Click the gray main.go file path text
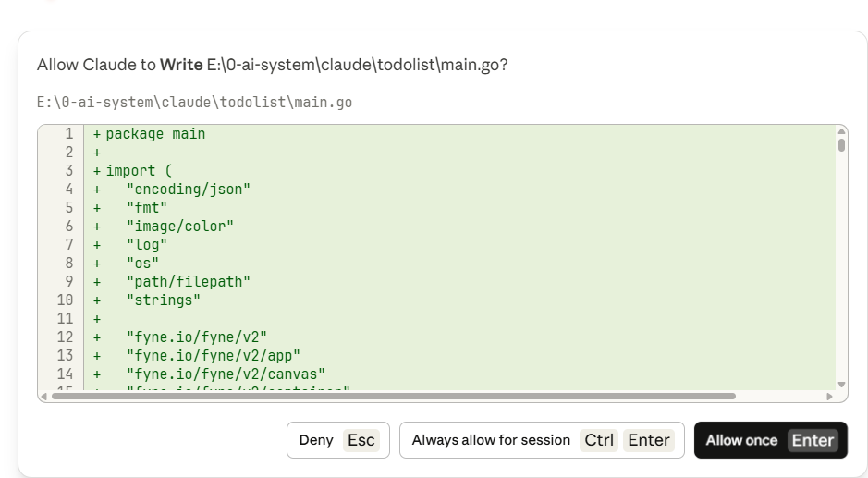Screen dimensions: 868x478 click(x=194, y=102)
